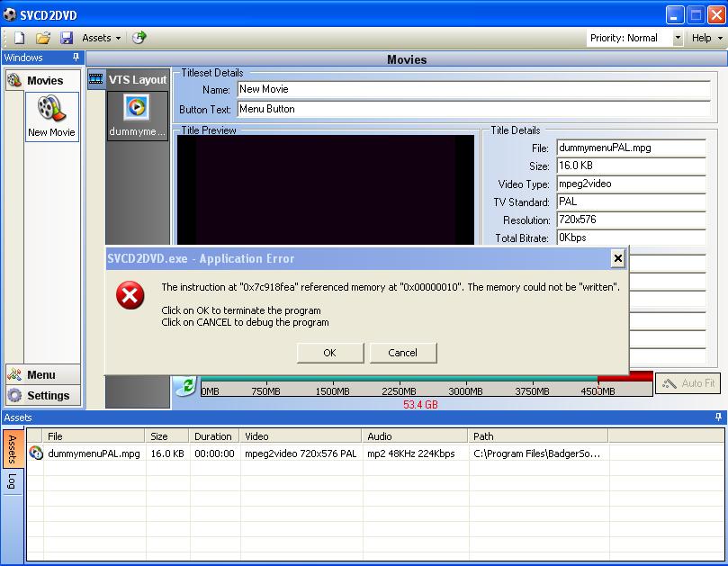Sort assets by Video column header
The image size is (728, 566).
[301, 436]
